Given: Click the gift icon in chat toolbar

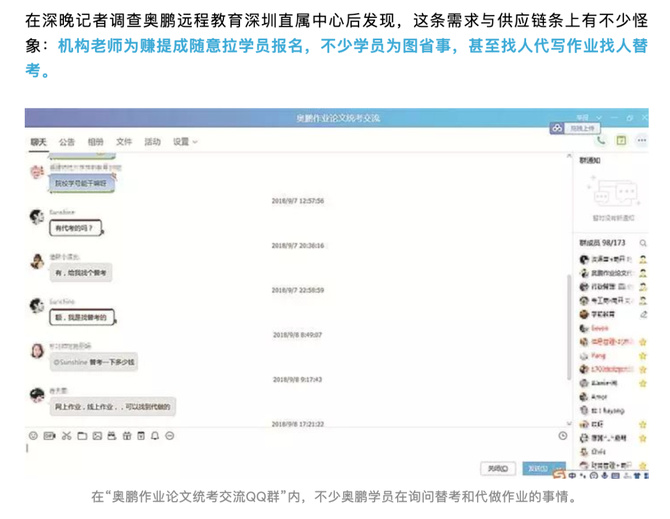Looking at the screenshot, I should [127, 436].
